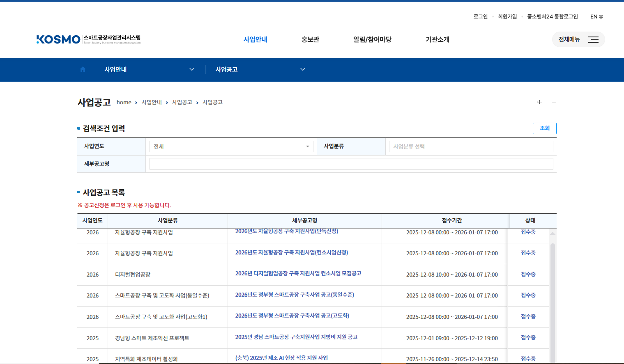This screenshot has width=624, height=364.
Task: Open the 홍보관 menu
Action: [310, 39]
